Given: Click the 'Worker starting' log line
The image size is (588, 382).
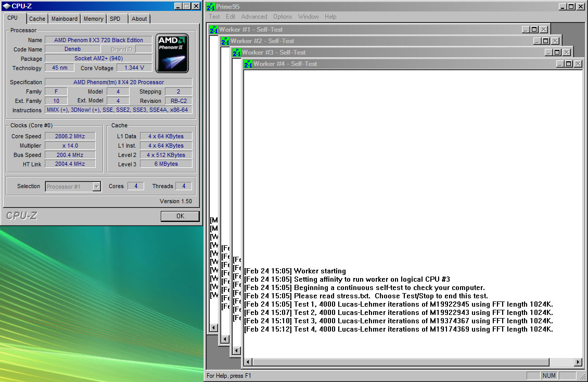Looking at the screenshot, I should coord(295,271).
